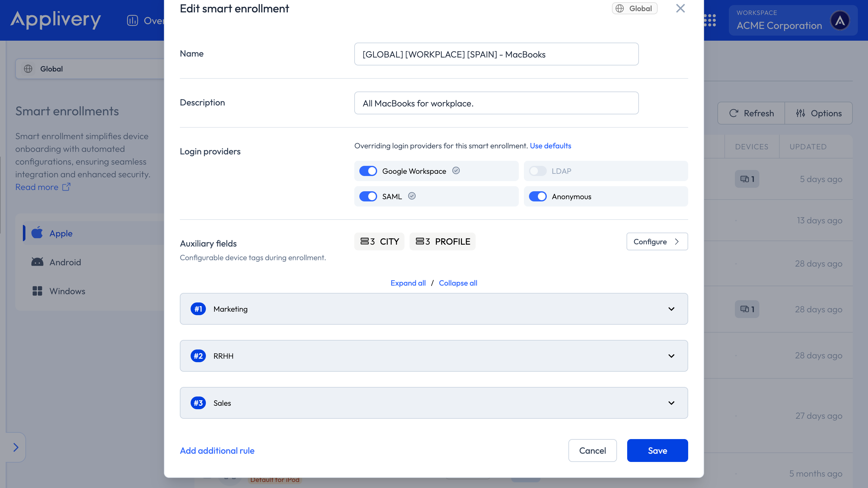Click the apps grid icon in header

point(710,20)
